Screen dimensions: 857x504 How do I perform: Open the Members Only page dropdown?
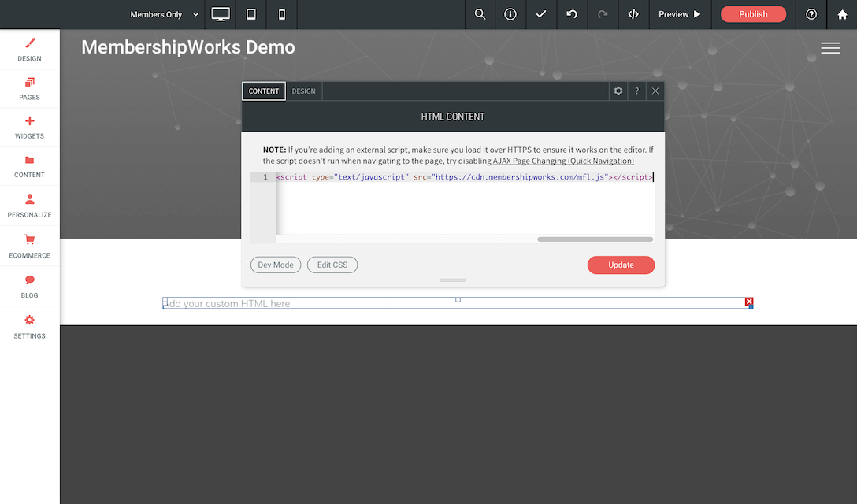[x=164, y=14]
